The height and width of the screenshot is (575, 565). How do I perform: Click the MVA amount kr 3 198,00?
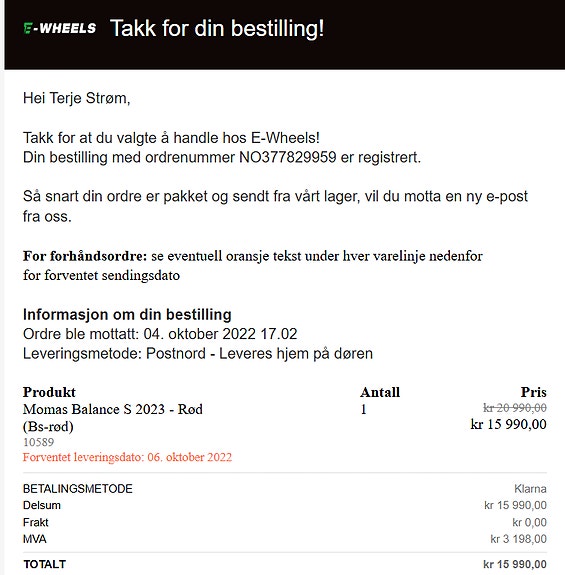(x=518, y=539)
